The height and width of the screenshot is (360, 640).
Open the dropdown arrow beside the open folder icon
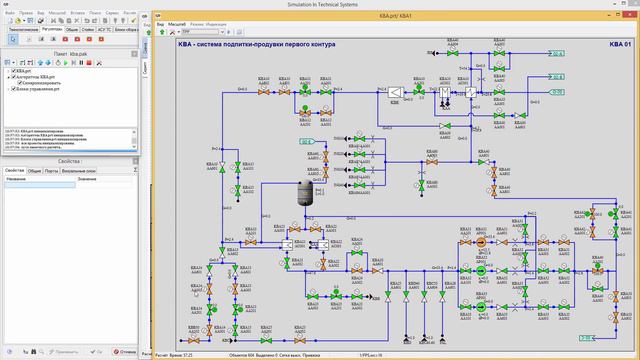[24, 20]
